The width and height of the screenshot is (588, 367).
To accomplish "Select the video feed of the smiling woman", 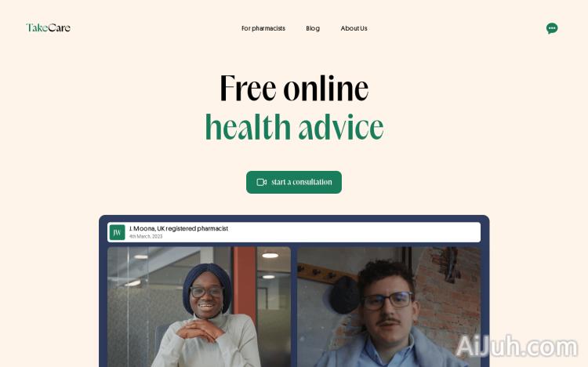I will (199, 307).
